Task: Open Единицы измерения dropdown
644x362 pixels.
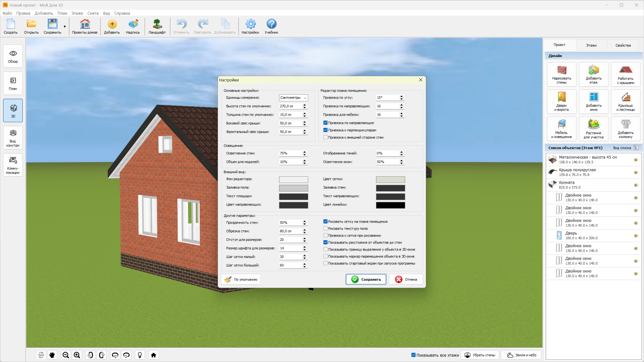Action: [x=293, y=98]
